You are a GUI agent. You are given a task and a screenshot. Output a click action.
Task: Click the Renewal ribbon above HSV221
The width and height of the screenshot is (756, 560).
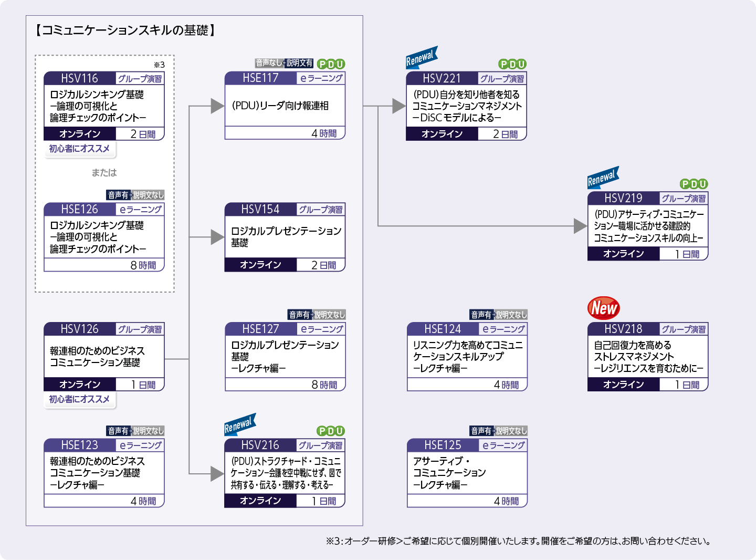point(422,57)
